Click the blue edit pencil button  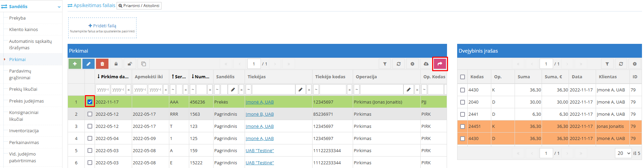pos(89,64)
